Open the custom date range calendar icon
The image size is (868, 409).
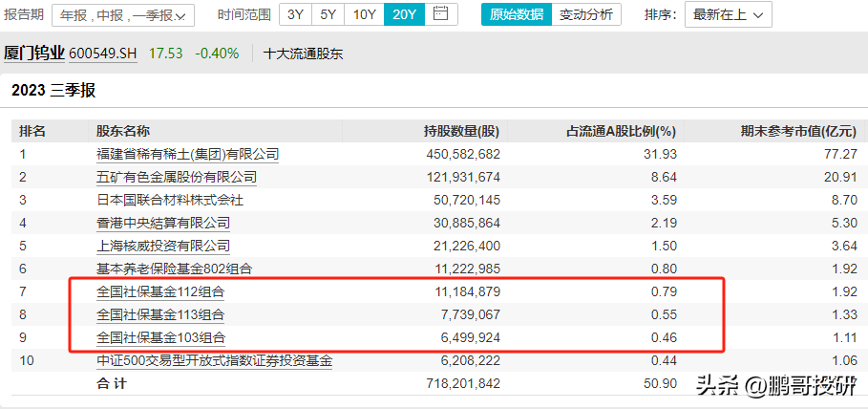tap(440, 14)
